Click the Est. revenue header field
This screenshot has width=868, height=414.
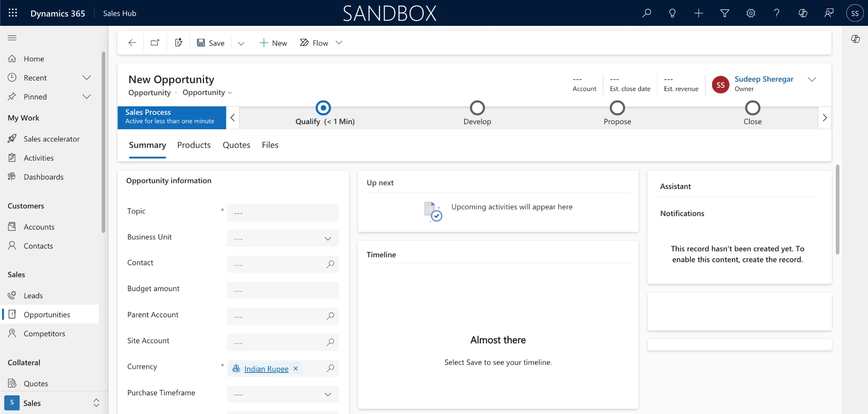click(x=681, y=84)
